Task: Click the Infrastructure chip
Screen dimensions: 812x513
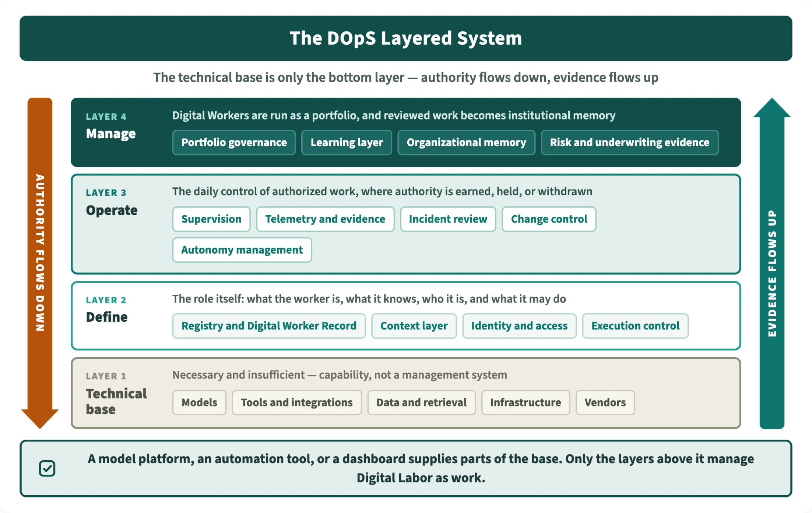Action: pos(525,402)
